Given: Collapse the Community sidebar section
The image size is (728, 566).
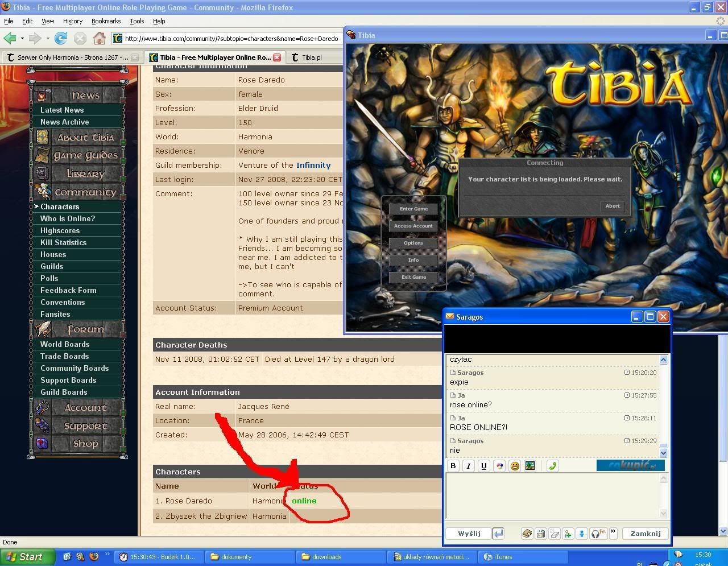Looking at the screenshot, I should click(x=78, y=192).
